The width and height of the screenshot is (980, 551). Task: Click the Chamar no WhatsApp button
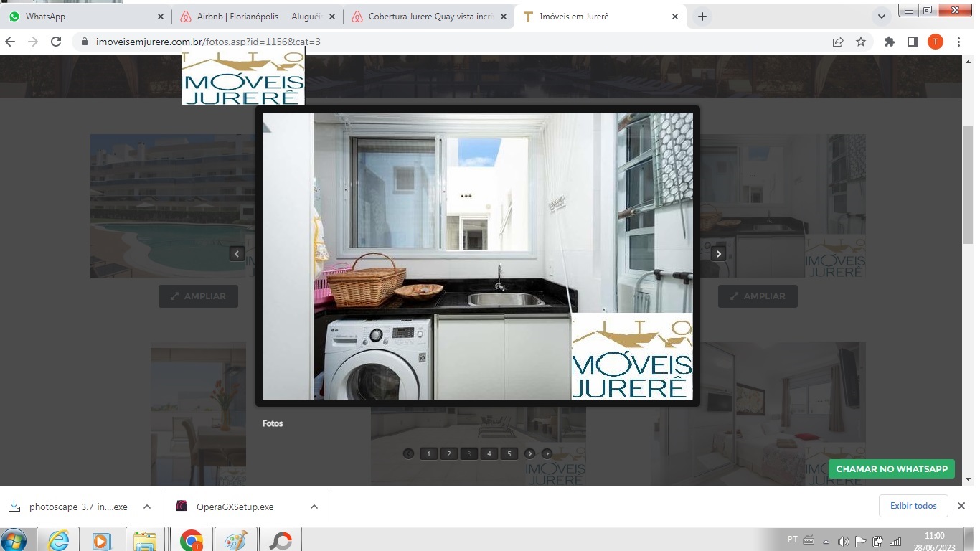coord(891,468)
